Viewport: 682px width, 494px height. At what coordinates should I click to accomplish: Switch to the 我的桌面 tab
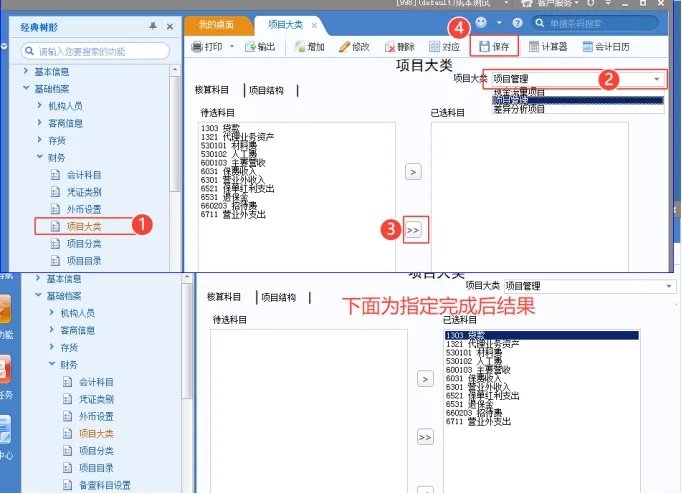(216, 25)
